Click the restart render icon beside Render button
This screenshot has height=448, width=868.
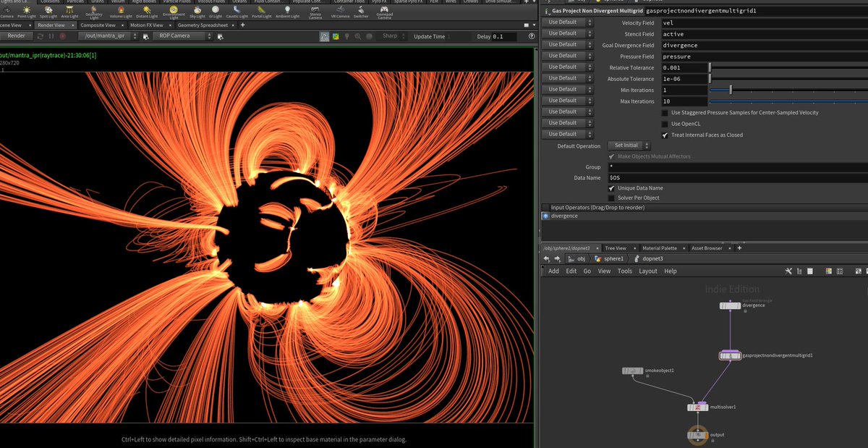(41, 35)
